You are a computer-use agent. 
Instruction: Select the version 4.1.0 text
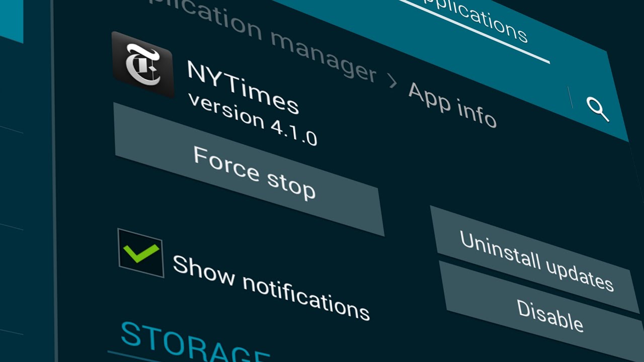click(x=253, y=119)
